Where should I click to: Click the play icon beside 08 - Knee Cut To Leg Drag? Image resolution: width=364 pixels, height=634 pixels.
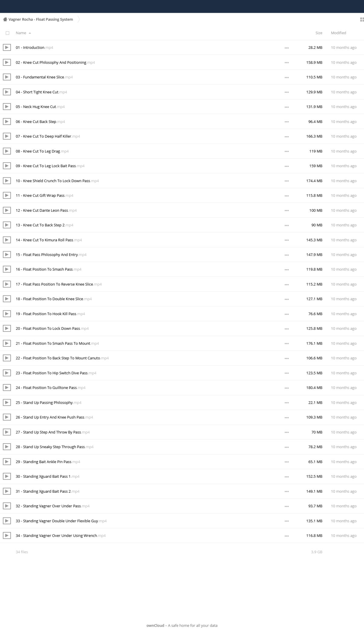coord(7,151)
